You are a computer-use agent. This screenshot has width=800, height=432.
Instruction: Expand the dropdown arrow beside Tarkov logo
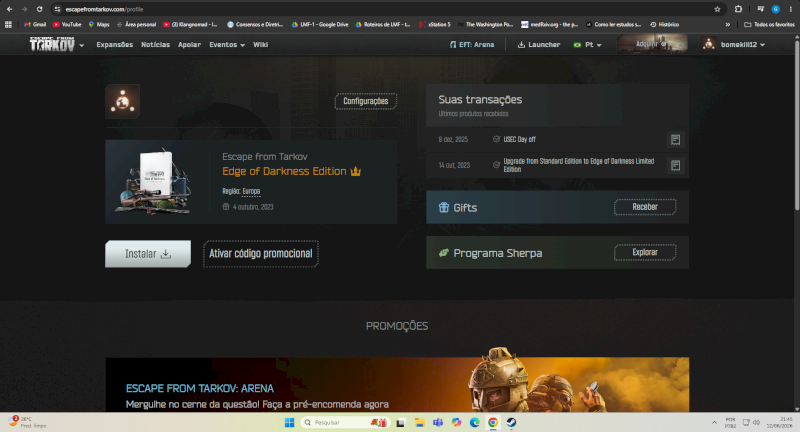[x=82, y=45]
